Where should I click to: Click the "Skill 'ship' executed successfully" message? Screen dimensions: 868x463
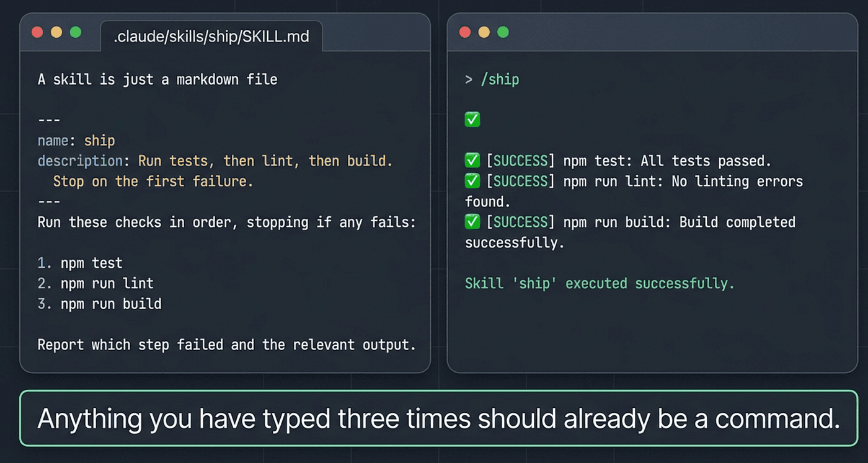(x=600, y=283)
